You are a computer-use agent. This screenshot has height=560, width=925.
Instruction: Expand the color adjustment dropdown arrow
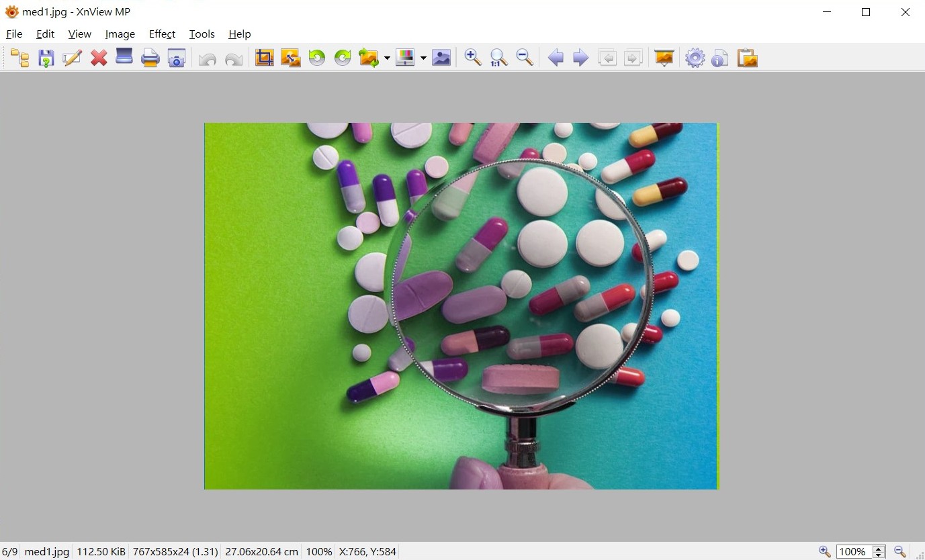[x=423, y=59]
